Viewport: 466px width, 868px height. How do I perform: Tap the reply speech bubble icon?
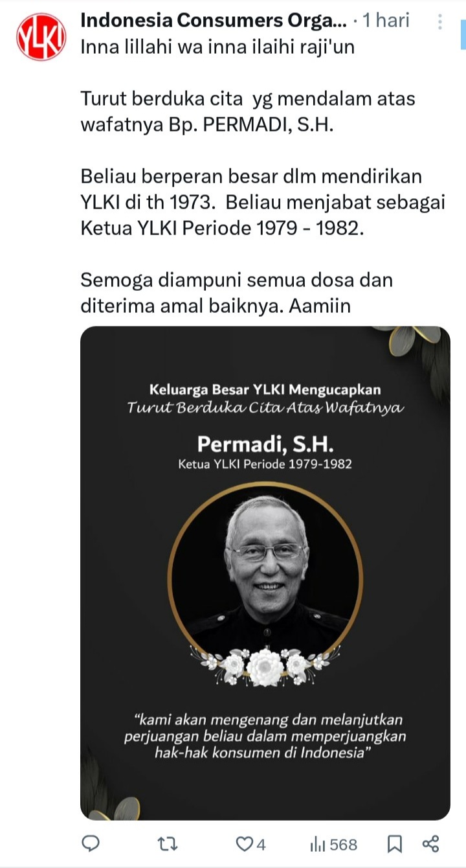(x=91, y=843)
